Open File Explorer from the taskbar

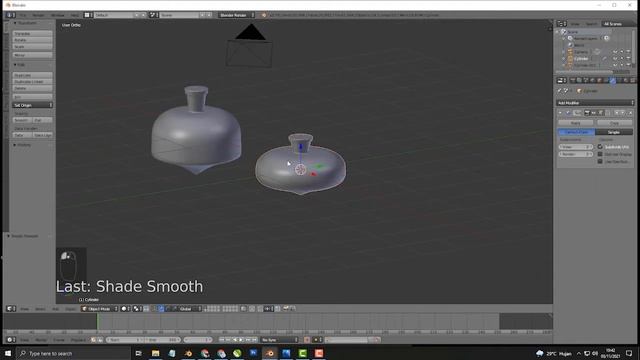(x=156, y=353)
